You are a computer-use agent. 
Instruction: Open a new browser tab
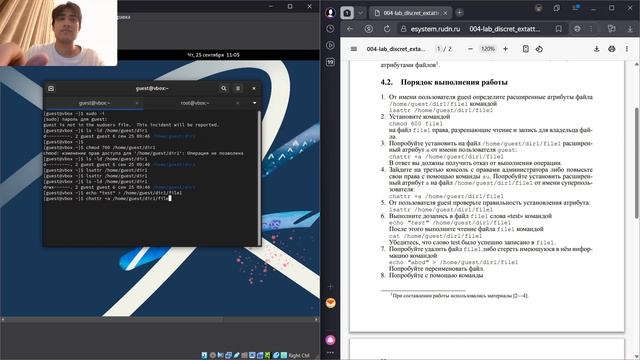tap(459, 13)
